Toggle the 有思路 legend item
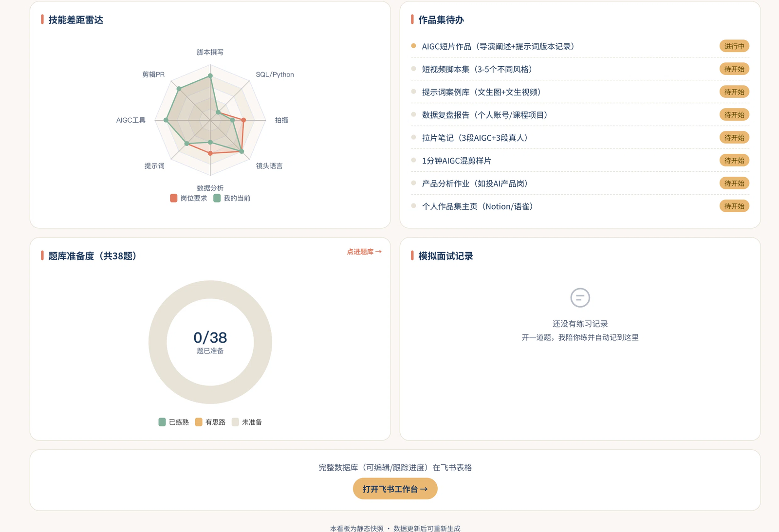The width and height of the screenshot is (779, 532). click(210, 422)
